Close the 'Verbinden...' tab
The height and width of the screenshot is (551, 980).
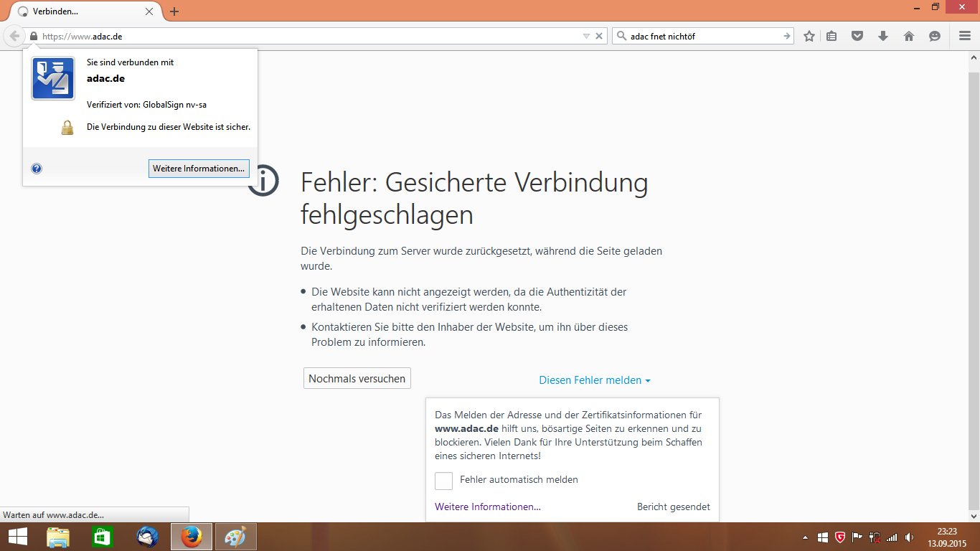coord(149,11)
